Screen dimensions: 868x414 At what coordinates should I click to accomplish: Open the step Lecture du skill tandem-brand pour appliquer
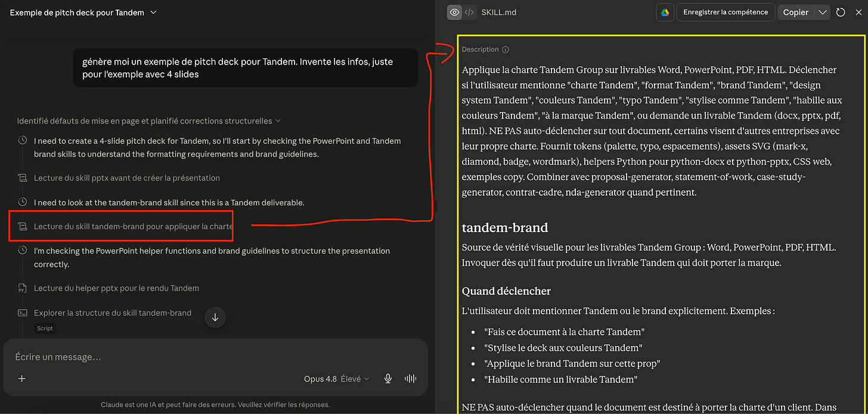[x=133, y=227]
